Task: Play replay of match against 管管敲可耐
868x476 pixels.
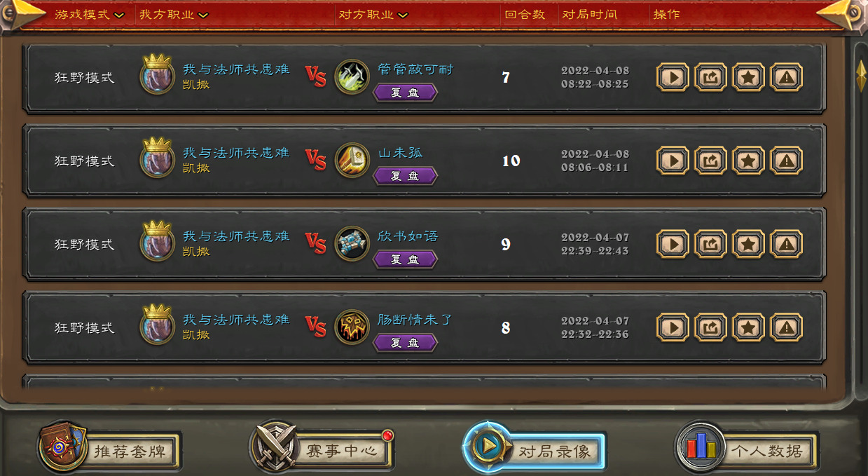Action: pos(673,77)
